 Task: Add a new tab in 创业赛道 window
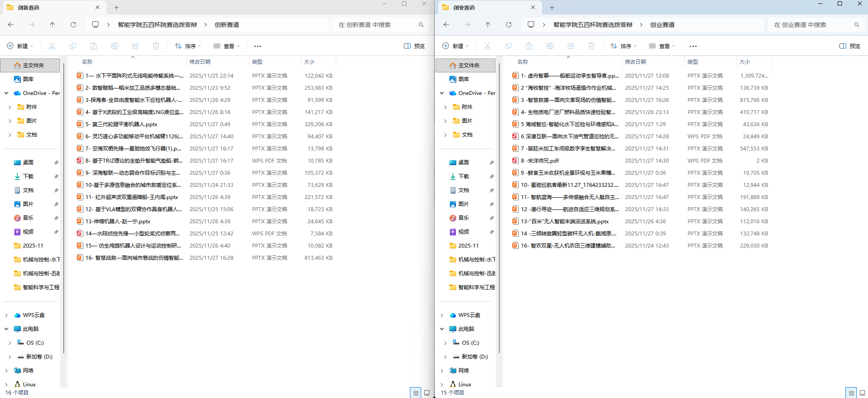coord(552,7)
